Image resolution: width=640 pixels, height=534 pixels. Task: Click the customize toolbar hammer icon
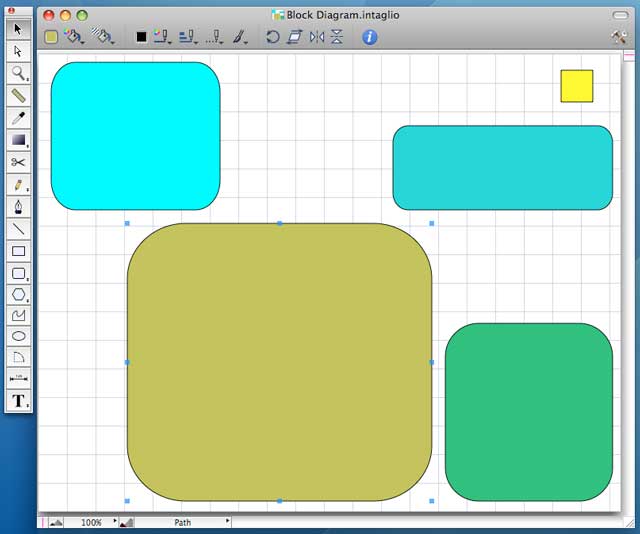pos(619,37)
